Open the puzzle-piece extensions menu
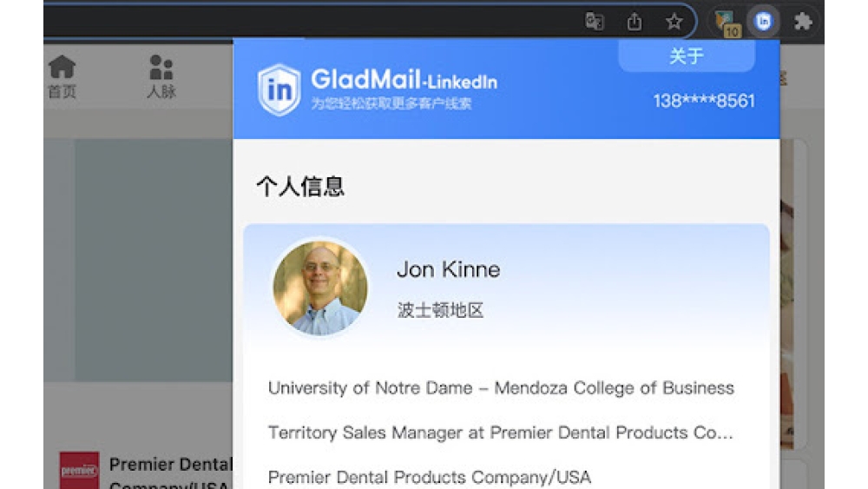The width and height of the screenshot is (868, 489). click(x=803, y=22)
